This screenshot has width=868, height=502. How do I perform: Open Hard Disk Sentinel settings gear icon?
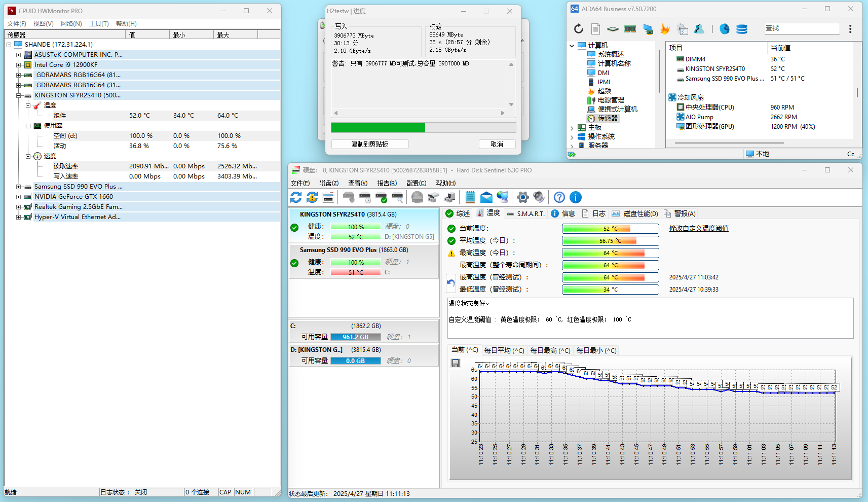pyautogui.click(x=522, y=197)
